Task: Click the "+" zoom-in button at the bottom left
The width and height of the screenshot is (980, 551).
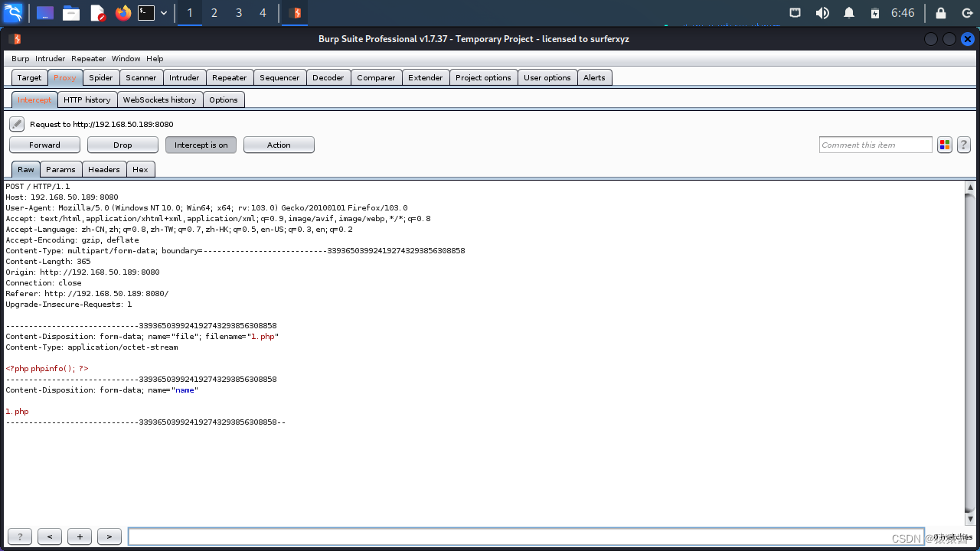Action: click(x=80, y=536)
